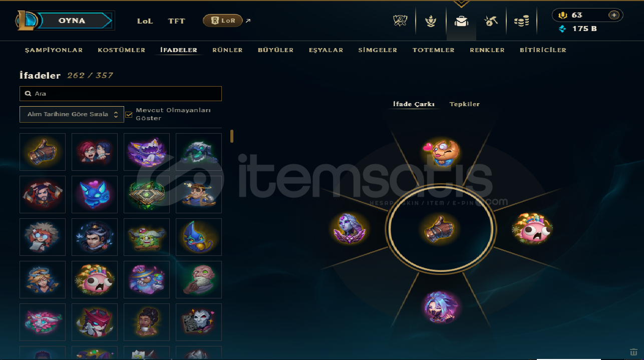644x360 pixels.
Task: Open the Clash trophy icon in top bar
Action: coord(400,21)
